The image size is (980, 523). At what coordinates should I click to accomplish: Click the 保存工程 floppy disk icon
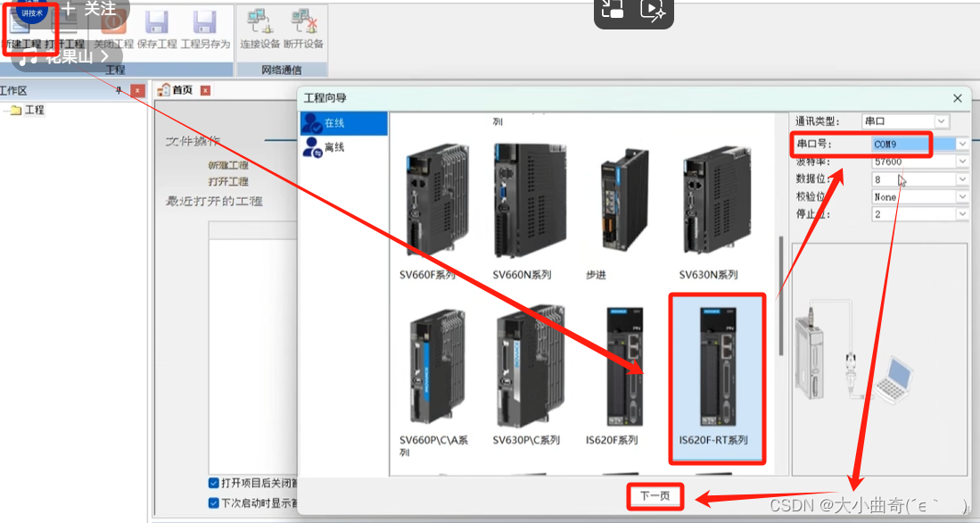157,22
